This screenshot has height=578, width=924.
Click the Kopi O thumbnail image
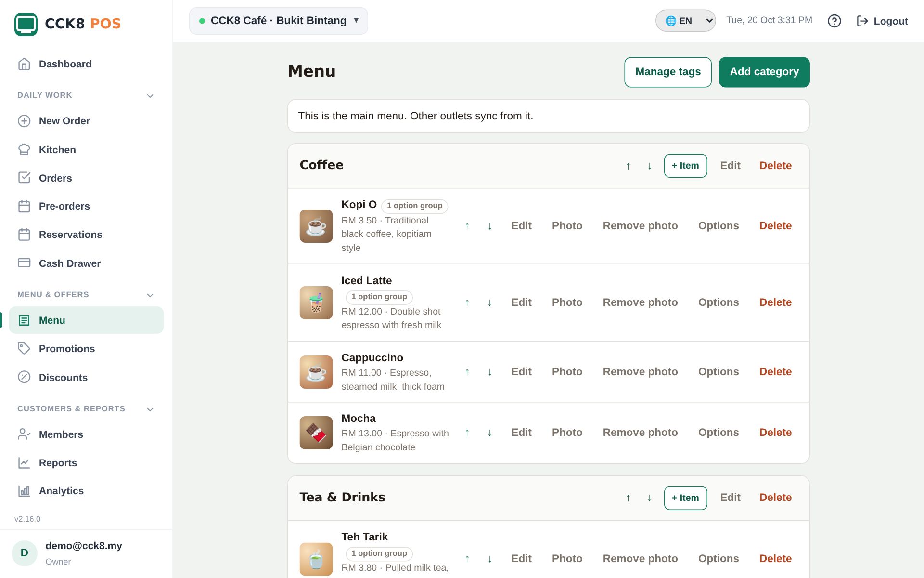[x=316, y=226]
